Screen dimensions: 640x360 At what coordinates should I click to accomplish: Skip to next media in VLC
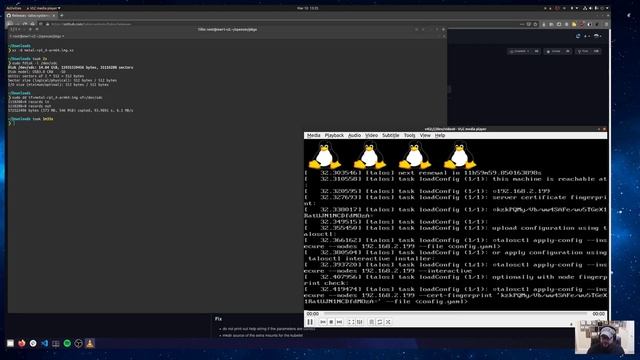click(x=339, y=322)
